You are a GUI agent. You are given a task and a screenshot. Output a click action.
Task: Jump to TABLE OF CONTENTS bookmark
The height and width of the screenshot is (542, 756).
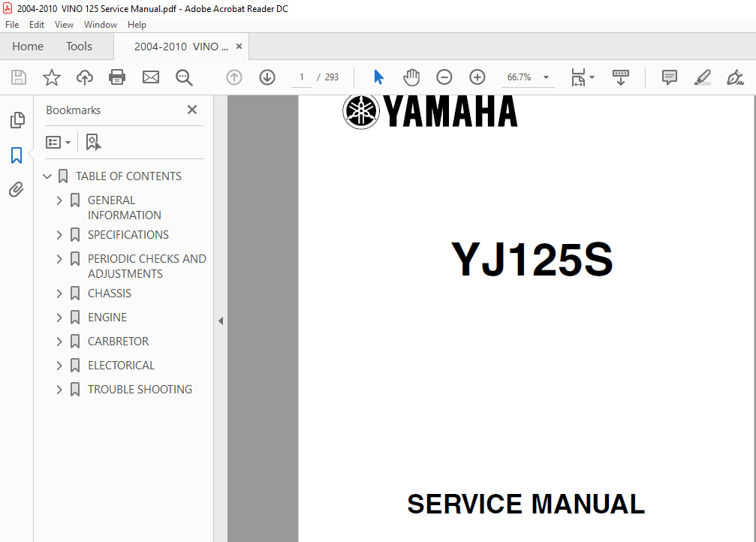coord(128,176)
